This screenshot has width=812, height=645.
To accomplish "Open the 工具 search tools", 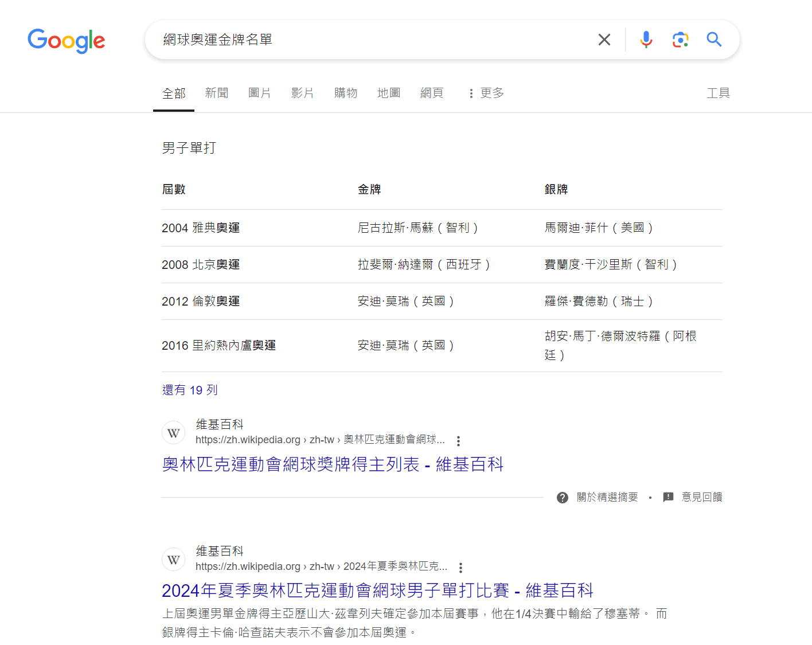I will pos(718,93).
